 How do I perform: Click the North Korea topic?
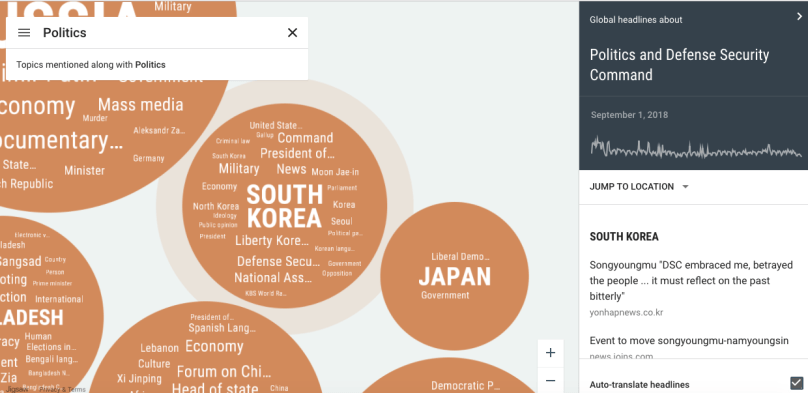(x=216, y=206)
